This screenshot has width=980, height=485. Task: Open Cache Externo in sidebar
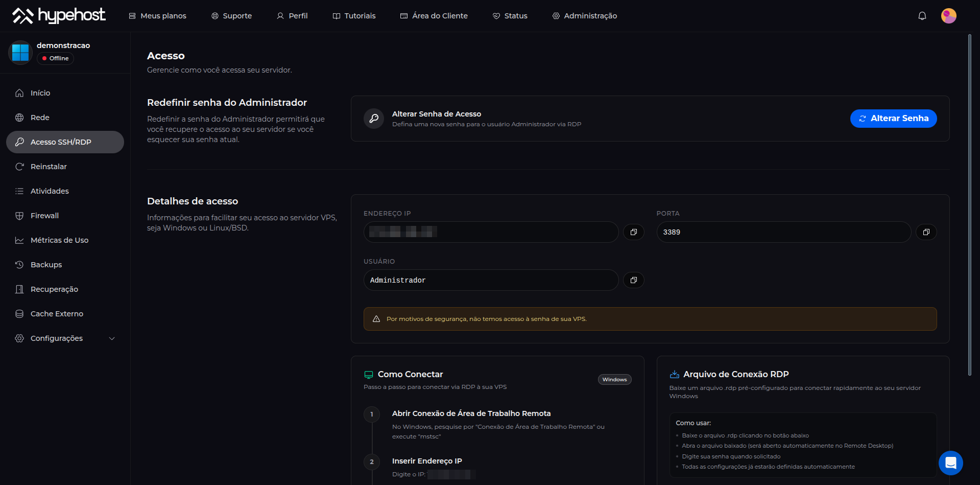(65, 314)
